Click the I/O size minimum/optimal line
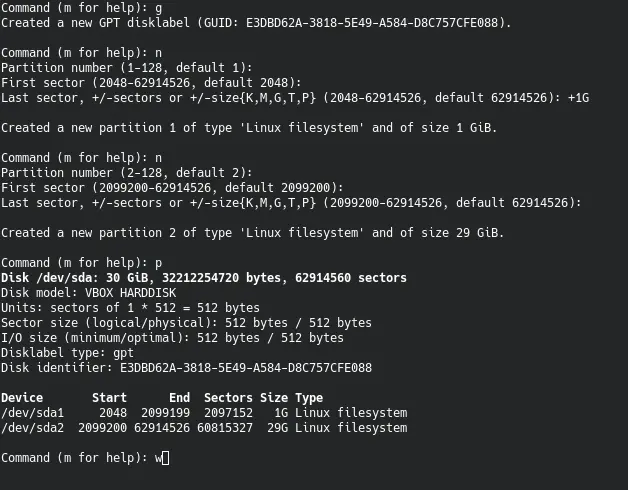This screenshot has height=490, width=628. point(172,338)
